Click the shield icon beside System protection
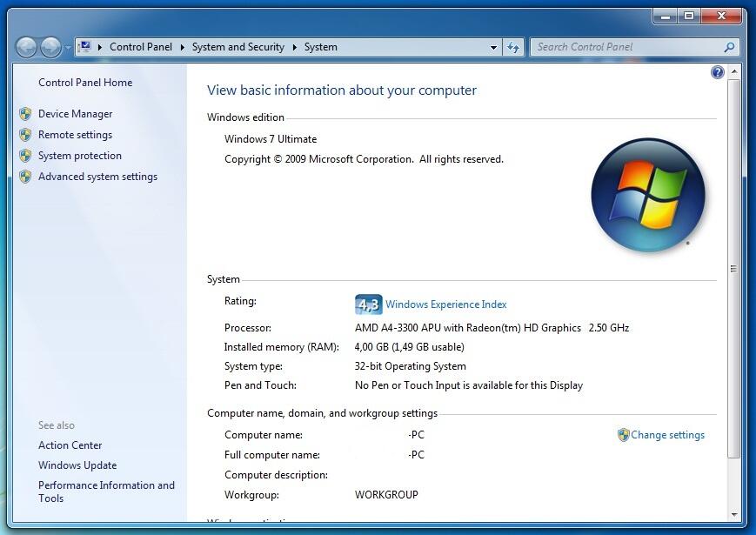The width and height of the screenshot is (756, 535). point(25,156)
